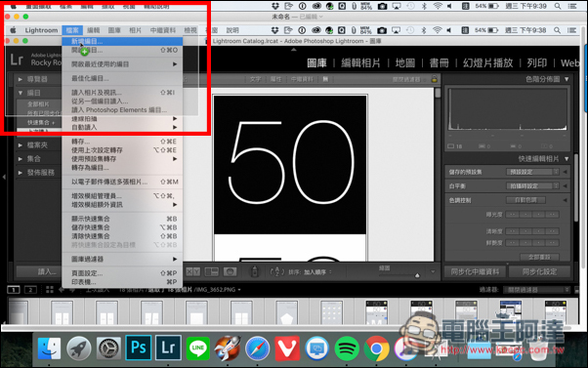Go back using filmstrip left arrow
588x368 pixels.
(x=62, y=290)
